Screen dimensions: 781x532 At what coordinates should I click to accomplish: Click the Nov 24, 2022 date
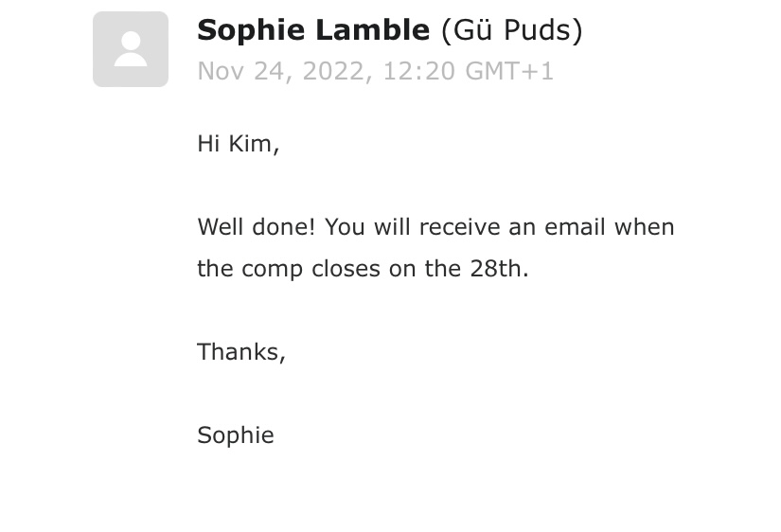(x=283, y=72)
